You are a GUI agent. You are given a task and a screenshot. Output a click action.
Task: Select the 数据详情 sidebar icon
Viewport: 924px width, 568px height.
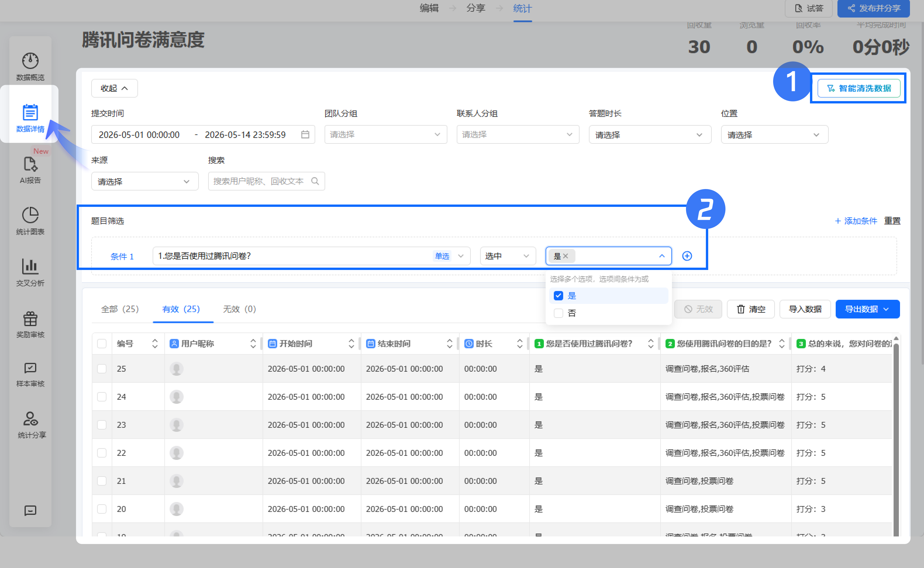pyautogui.click(x=30, y=112)
